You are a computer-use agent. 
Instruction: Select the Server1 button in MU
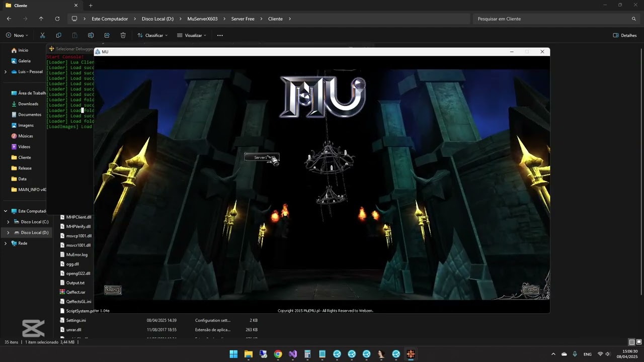point(262,157)
